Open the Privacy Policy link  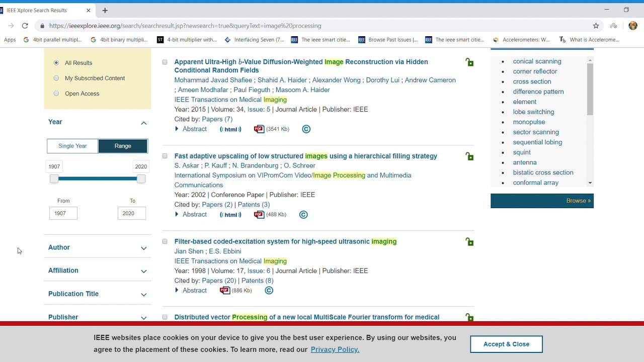pos(335,349)
